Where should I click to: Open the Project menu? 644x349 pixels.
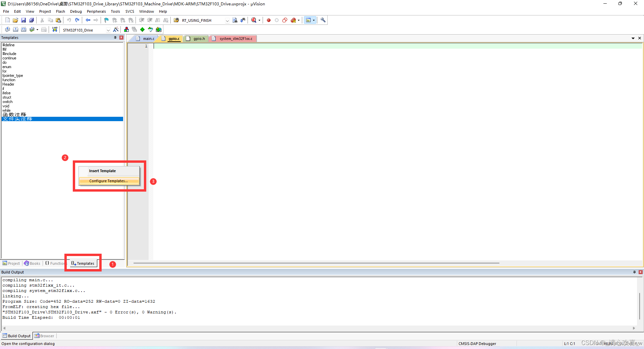[x=45, y=11]
